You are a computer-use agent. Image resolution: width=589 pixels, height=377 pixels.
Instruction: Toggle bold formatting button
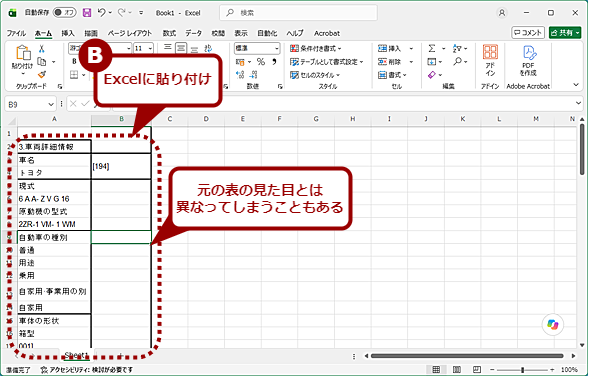tap(74, 61)
